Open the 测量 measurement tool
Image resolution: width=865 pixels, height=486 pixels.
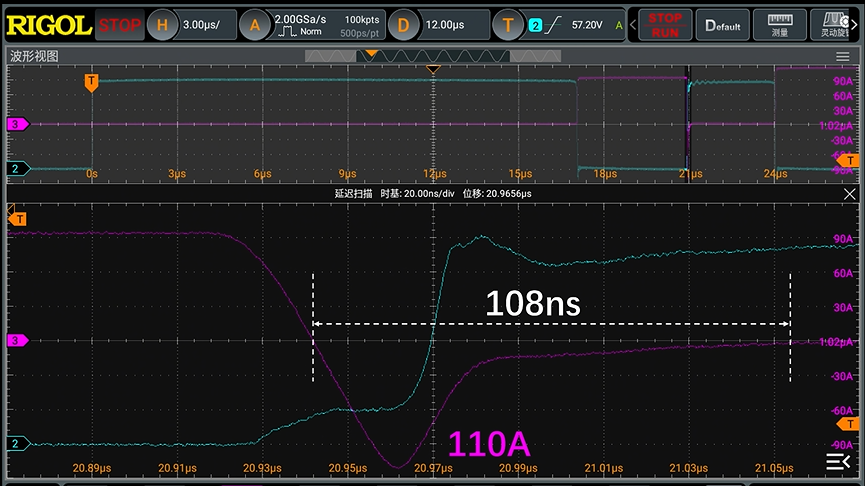point(779,25)
